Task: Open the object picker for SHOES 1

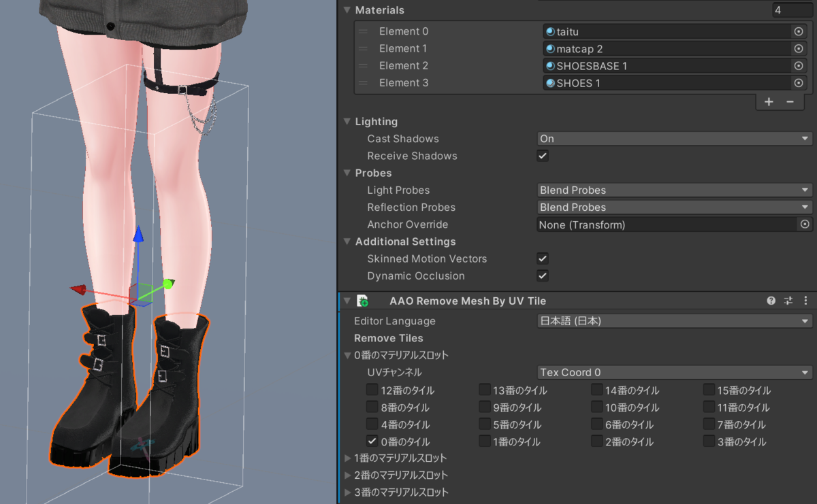Action: (x=798, y=82)
